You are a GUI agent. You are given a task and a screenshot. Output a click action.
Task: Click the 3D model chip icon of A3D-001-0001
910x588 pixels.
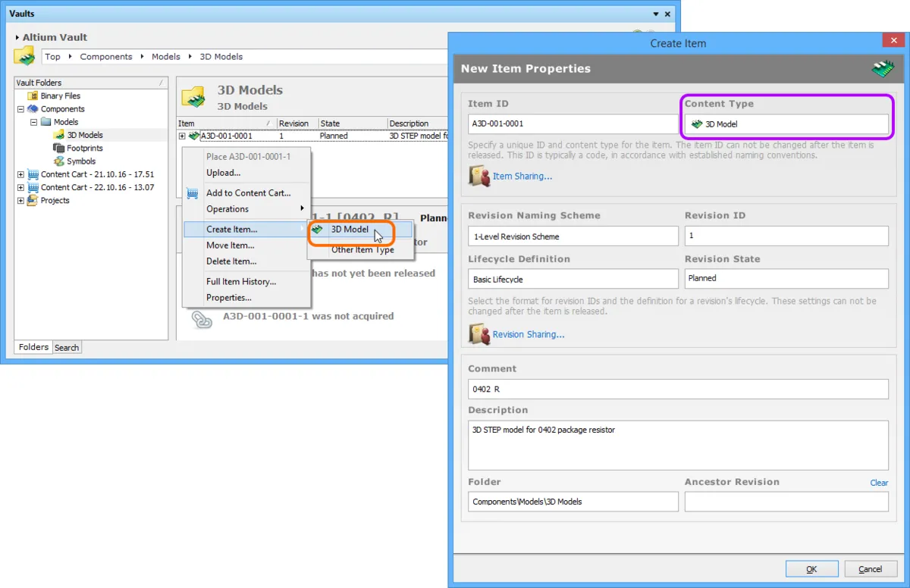tap(194, 136)
